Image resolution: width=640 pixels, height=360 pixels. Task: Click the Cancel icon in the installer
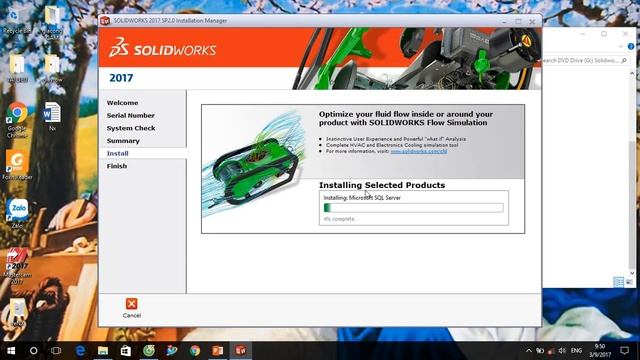point(131,304)
